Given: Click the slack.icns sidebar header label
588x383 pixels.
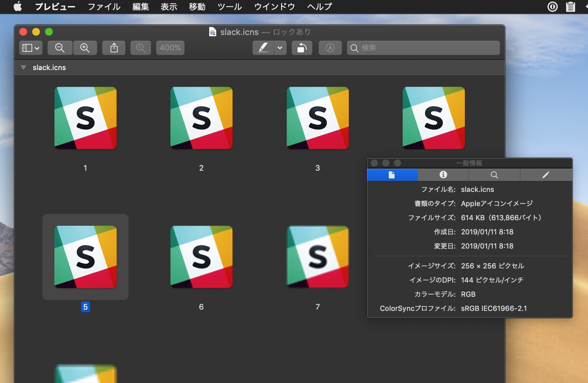Looking at the screenshot, I should [x=49, y=68].
